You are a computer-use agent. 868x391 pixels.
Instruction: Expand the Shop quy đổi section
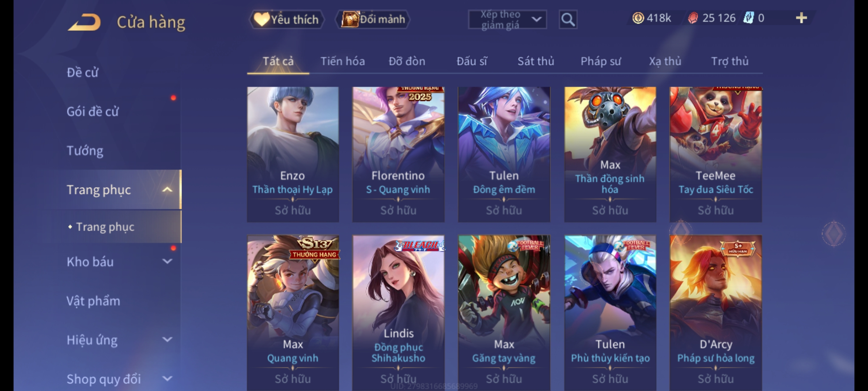point(167,379)
